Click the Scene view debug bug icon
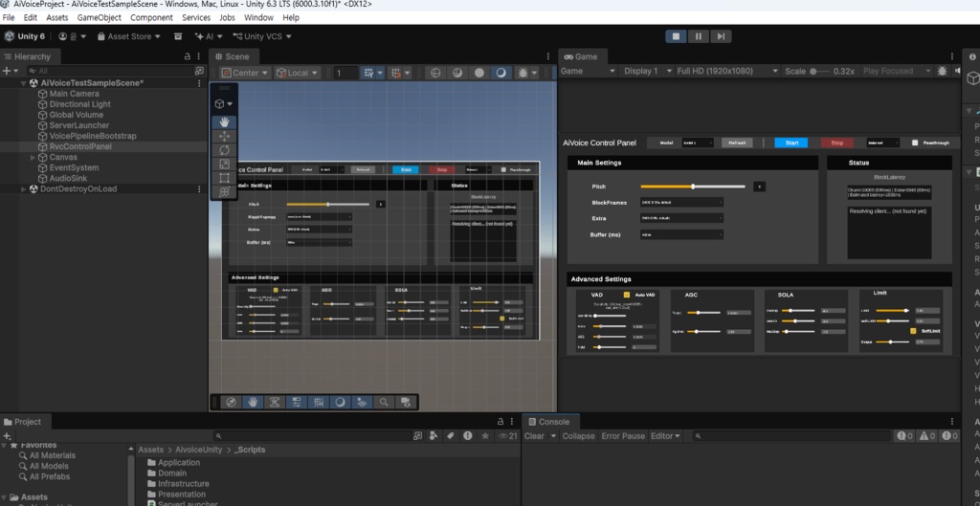Screen dimensions: 980x506 tap(523, 73)
